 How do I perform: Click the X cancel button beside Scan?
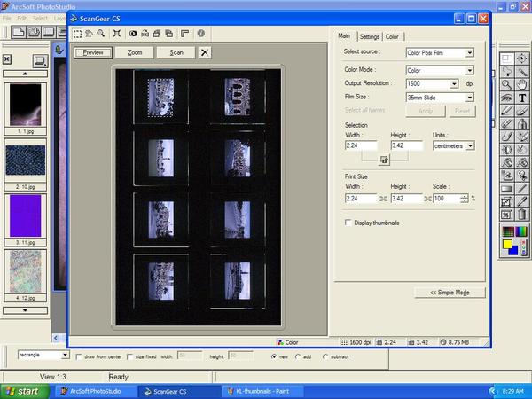(x=205, y=52)
